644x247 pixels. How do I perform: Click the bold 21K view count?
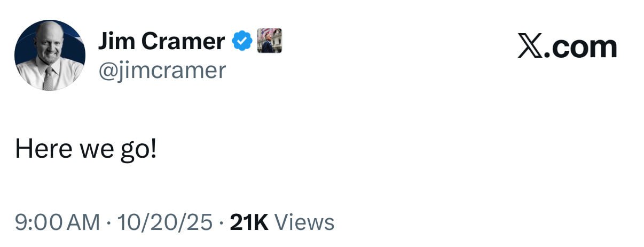(x=249, y=222)
